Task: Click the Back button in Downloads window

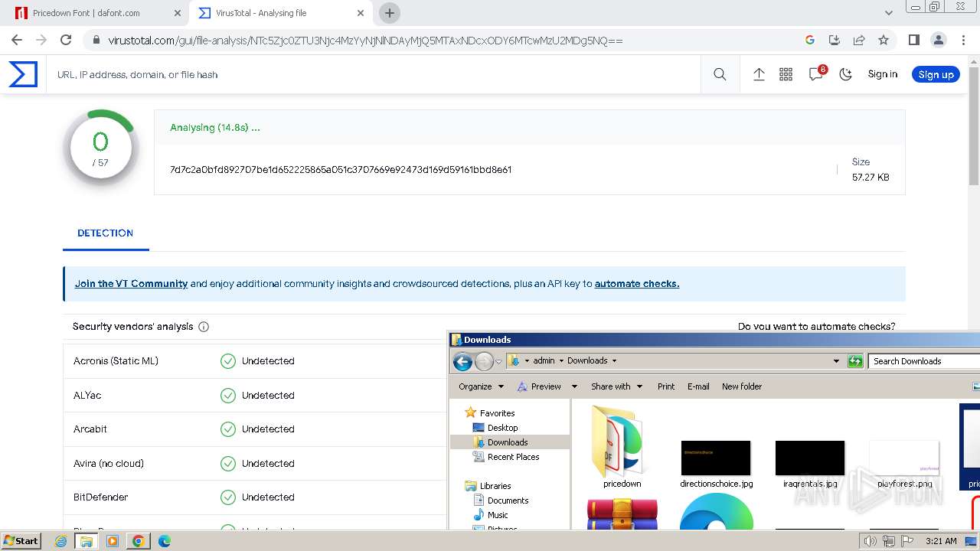Action: pos(462,361)
